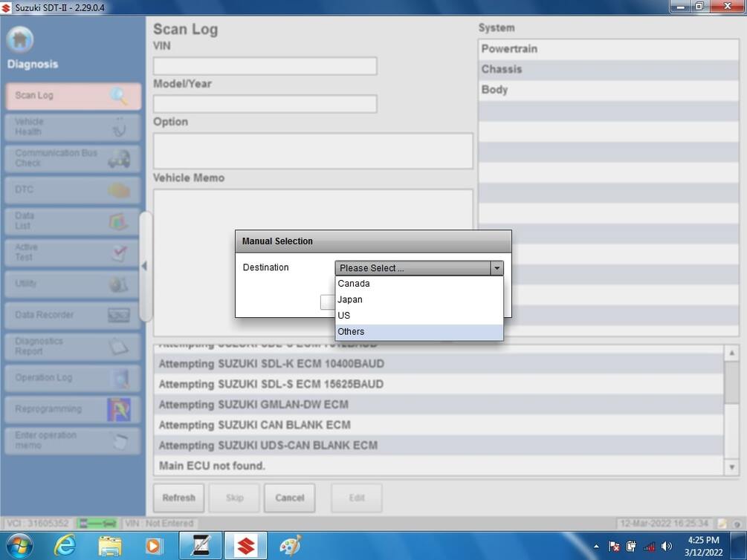Click the volume speaker tray icon
This screenshot has width=747, height=560.
(667, 546)
